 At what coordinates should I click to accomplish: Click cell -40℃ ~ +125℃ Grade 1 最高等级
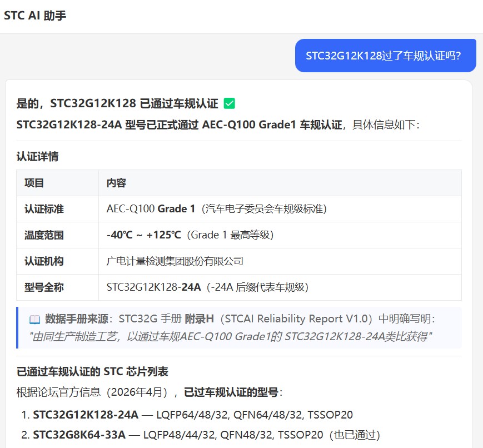280,235
